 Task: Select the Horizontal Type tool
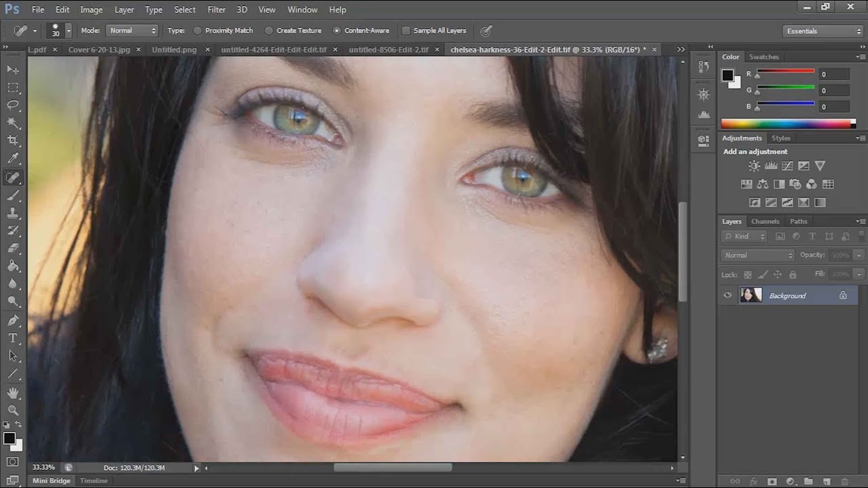pos(13,338)
